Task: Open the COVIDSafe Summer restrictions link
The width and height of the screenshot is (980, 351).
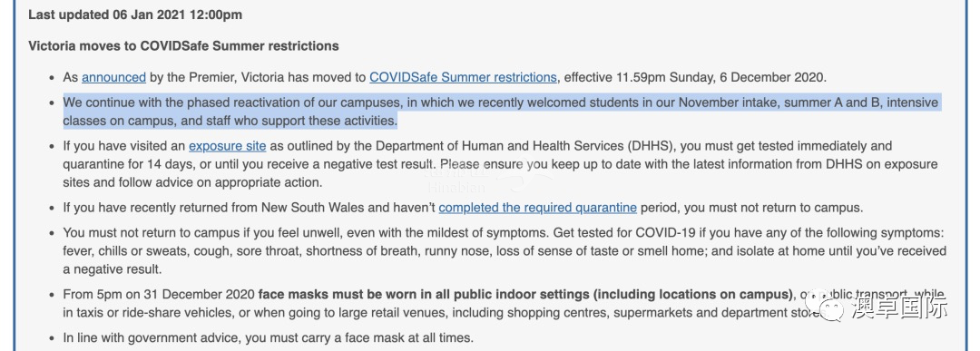Action: (463, 78)
